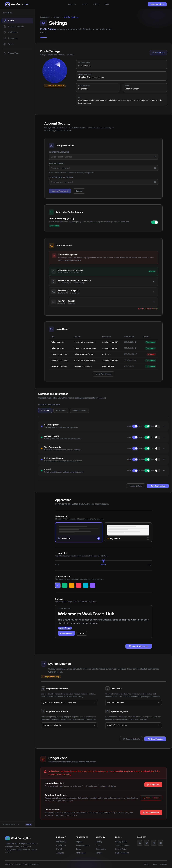
Task: Click the Active Sessions devices icon
Action: pyautogui.click(x=51, y=246)
